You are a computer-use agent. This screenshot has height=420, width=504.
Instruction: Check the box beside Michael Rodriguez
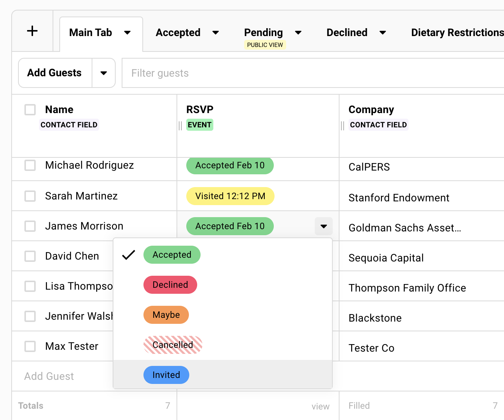30,165
